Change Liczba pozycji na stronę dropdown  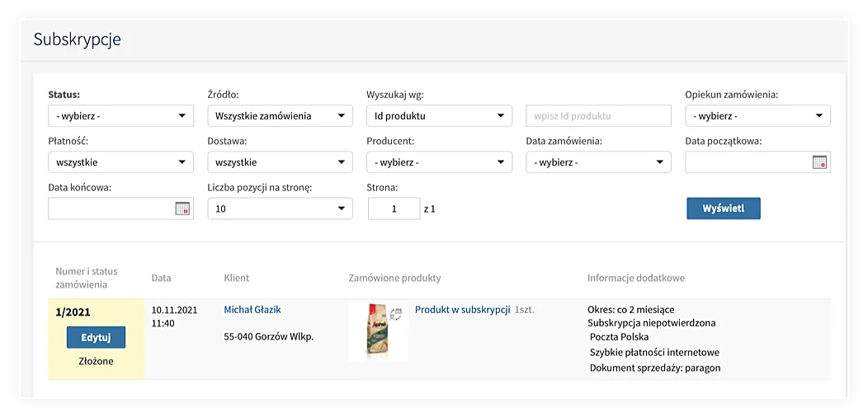click(x=280, y=209)
